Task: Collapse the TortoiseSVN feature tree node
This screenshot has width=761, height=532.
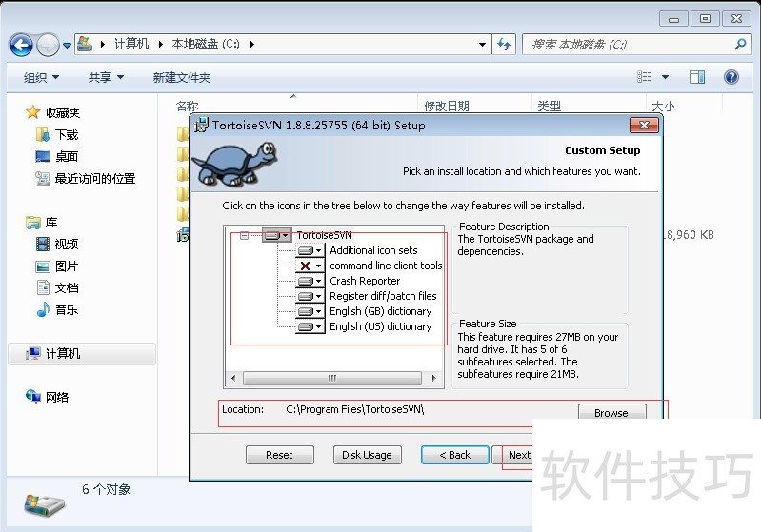Action: (x=245, y=235)
